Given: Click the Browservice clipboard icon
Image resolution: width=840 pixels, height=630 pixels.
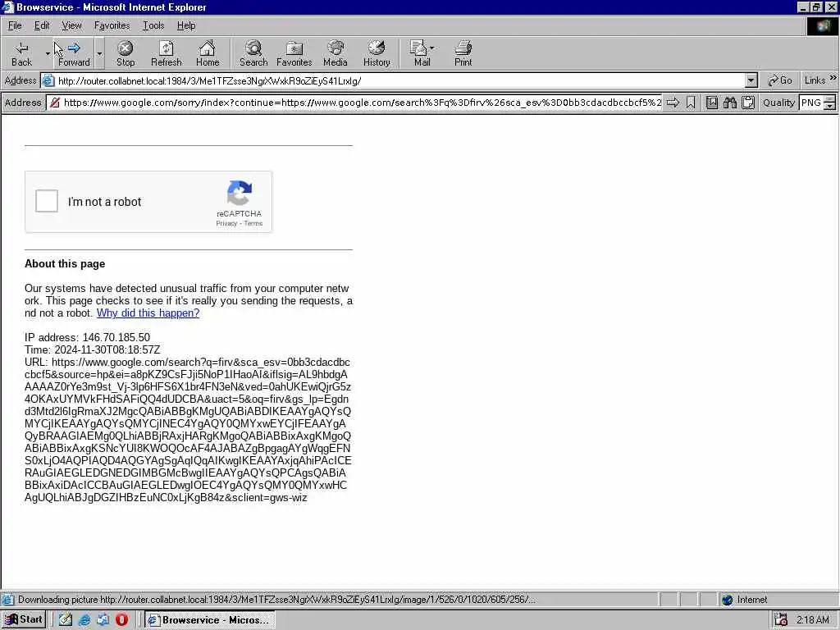Looking at the screenshot, I should (748, 103).
